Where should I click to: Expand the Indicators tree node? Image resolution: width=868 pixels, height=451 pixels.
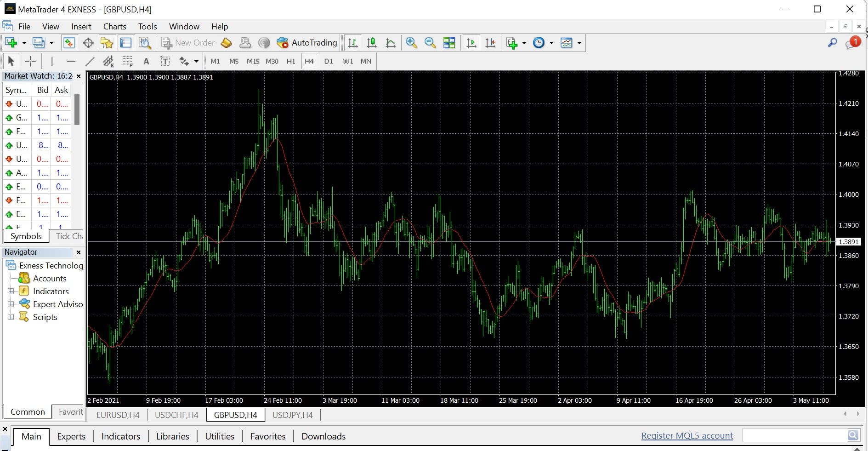[x=11, y=291]
